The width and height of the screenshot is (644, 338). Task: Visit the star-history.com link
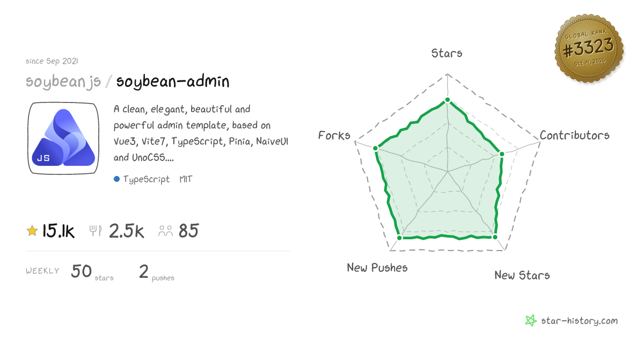click(579, 321)
